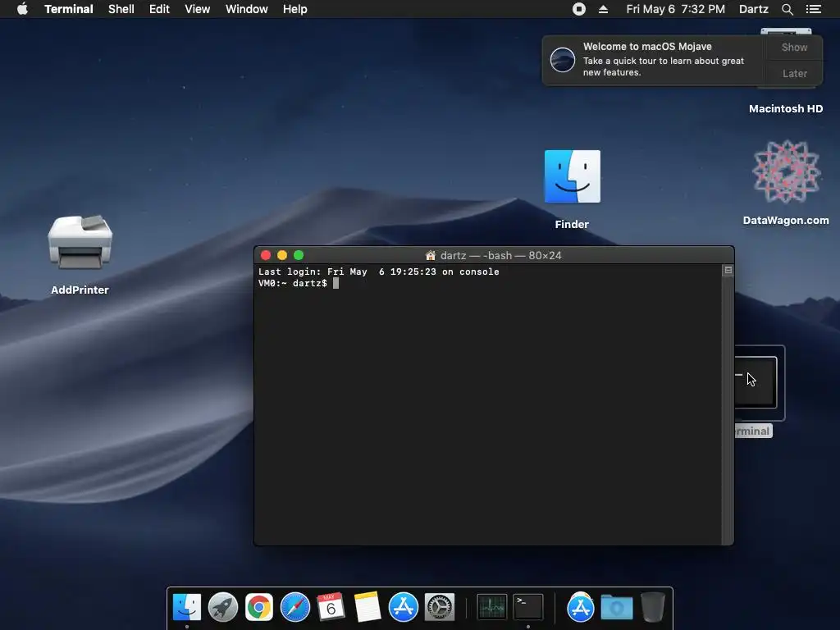
Task: Launch Google Chrome from the Dock
Action: [258, 608]
